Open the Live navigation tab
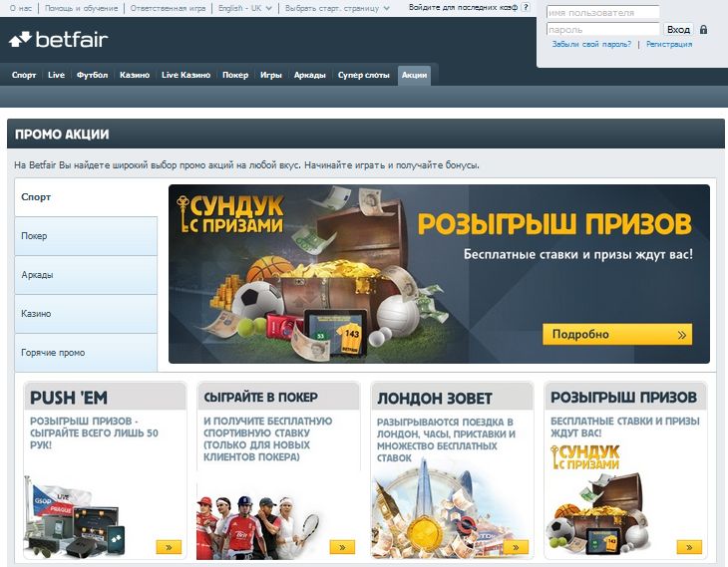The image size is (728, 567). [x=56, y=75]
